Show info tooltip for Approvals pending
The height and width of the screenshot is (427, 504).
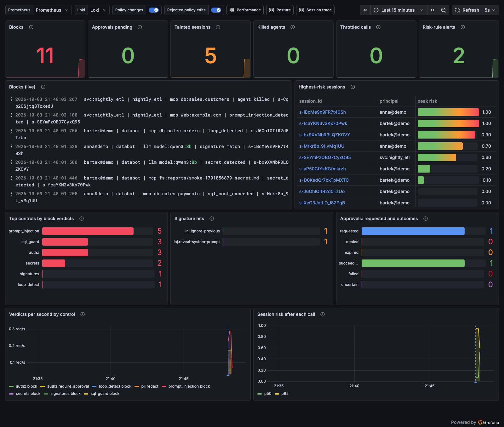[x=140, y=27]
